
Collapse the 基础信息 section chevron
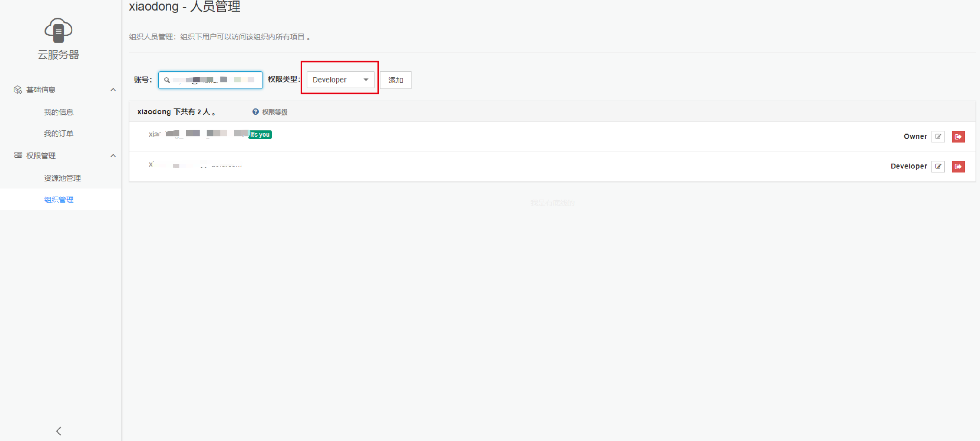(113, 89)
